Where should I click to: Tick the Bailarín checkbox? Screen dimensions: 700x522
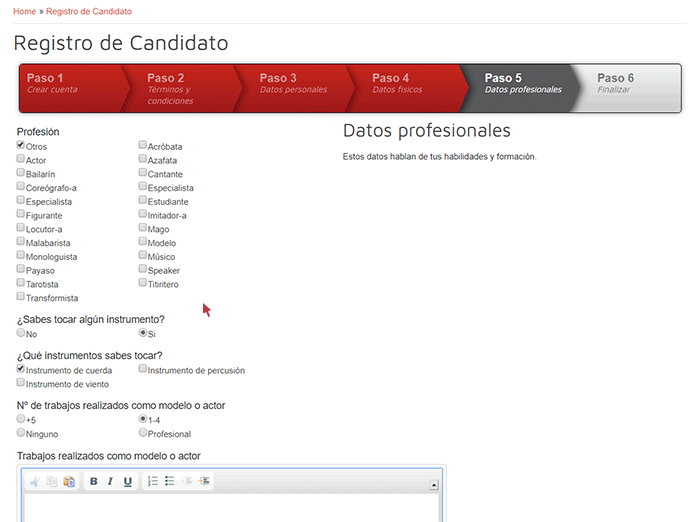(21, 172)
